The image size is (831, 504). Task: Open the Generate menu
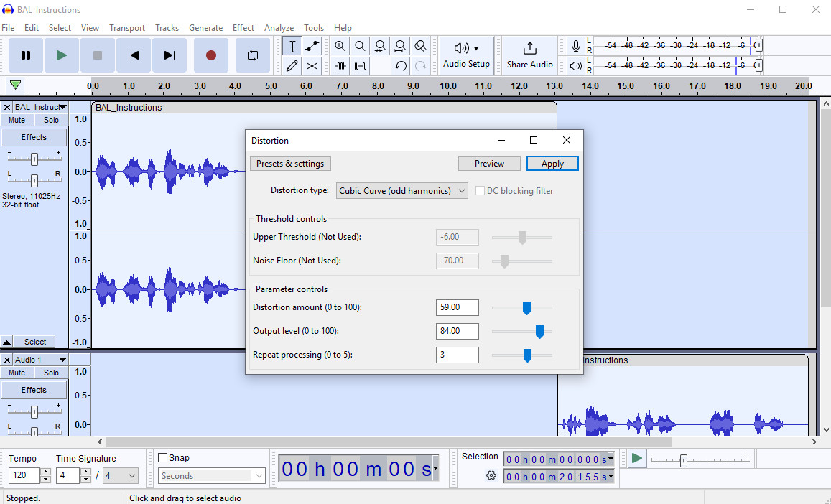[x=206, y=28]
